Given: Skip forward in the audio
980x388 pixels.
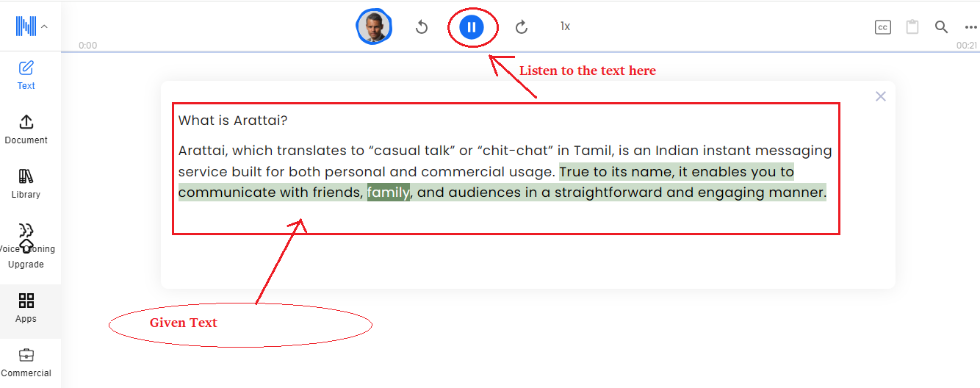Looking at the screenshot, I should coord(522,27).
